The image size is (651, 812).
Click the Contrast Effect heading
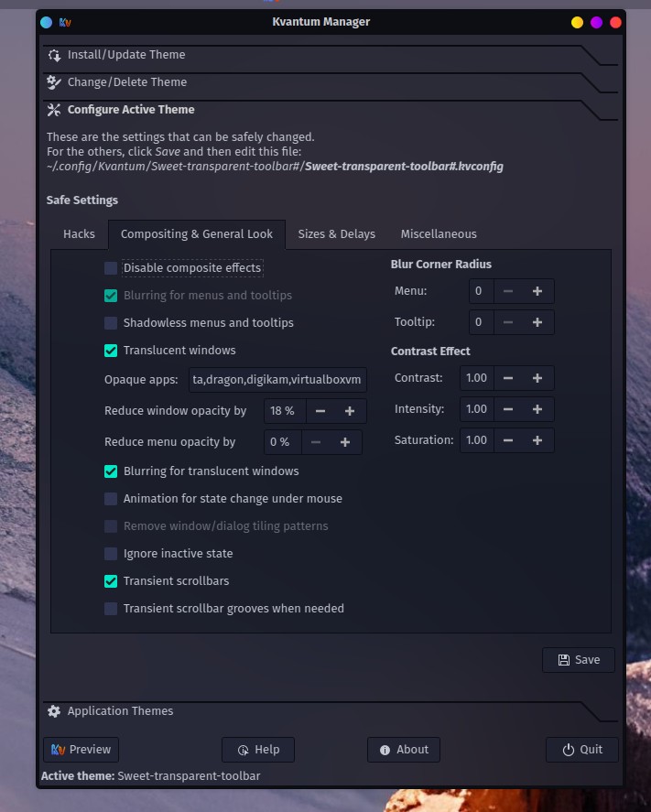tap(430, 352)
